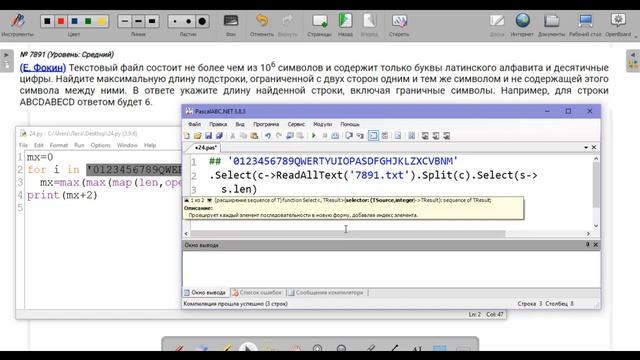This screenshot has height=360, width=640.
Task: Open the OpenBoard Страницы pages button
Action: click(x=319, y=24)
